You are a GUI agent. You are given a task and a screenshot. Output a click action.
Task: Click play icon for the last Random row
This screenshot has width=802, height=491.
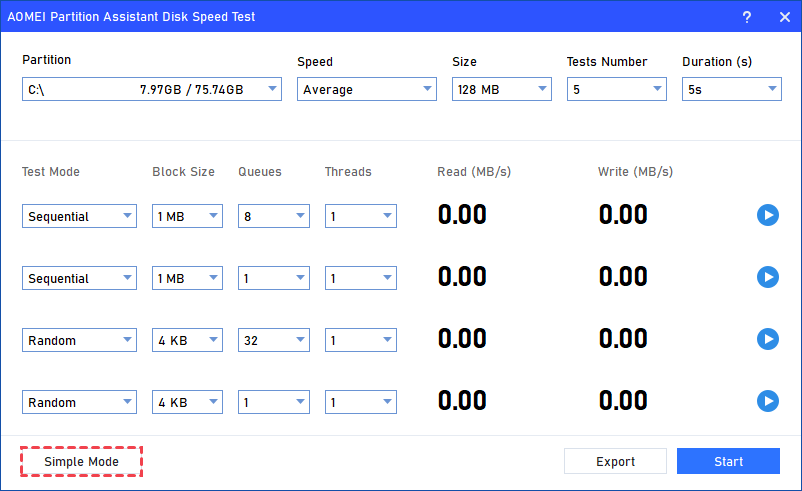[x=767, y=401]
